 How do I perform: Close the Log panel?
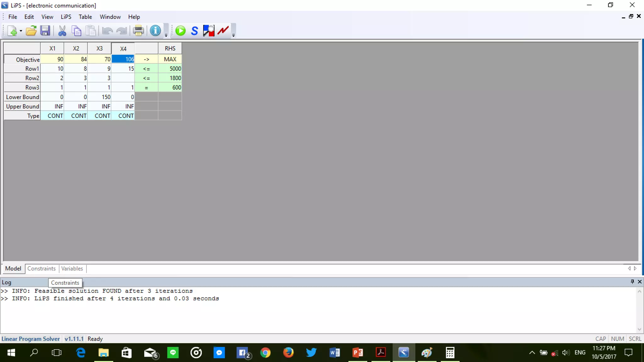coord(639,282)
